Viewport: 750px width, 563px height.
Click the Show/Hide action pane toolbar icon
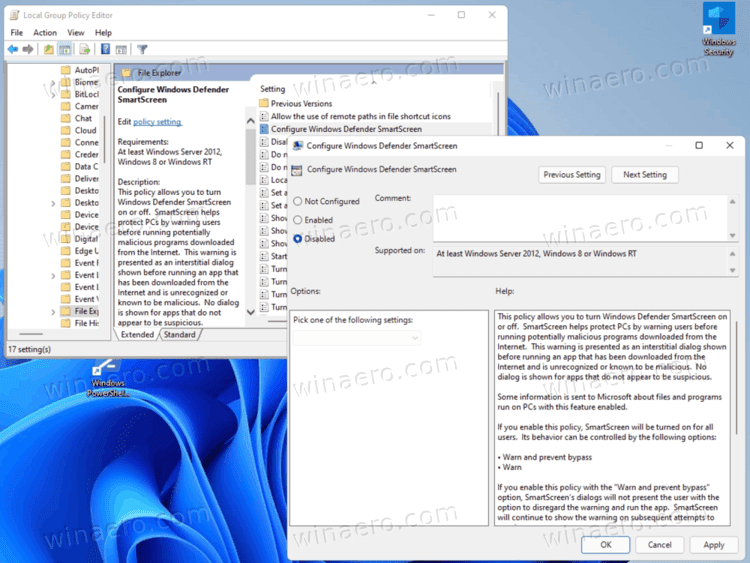[x=121, y=49]
